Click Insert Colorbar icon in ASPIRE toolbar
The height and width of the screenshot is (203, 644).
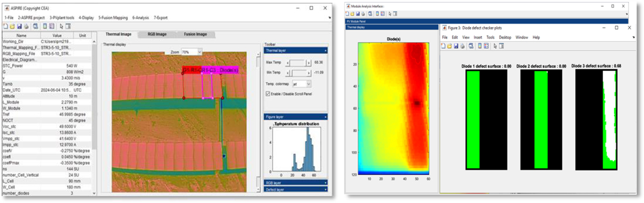coord(45,26)
